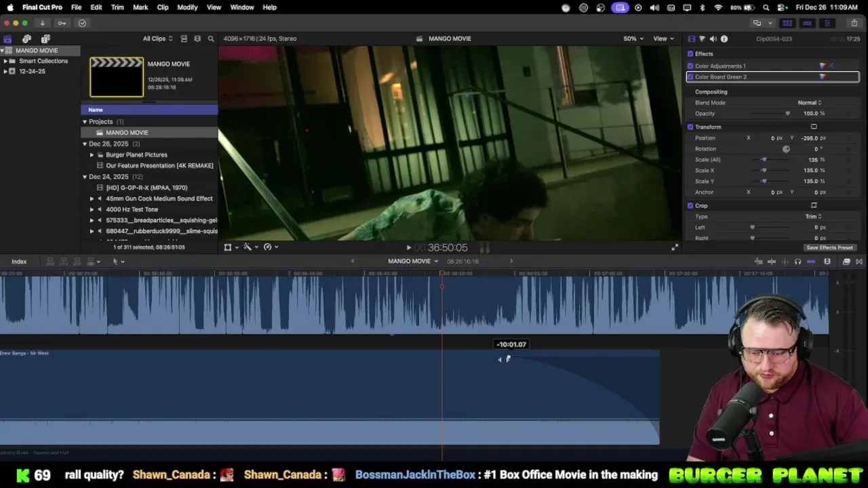Screen dimensions: 868x488
Task: Open the All Clips filter dropdown
Action: click(x=157, y=39)
